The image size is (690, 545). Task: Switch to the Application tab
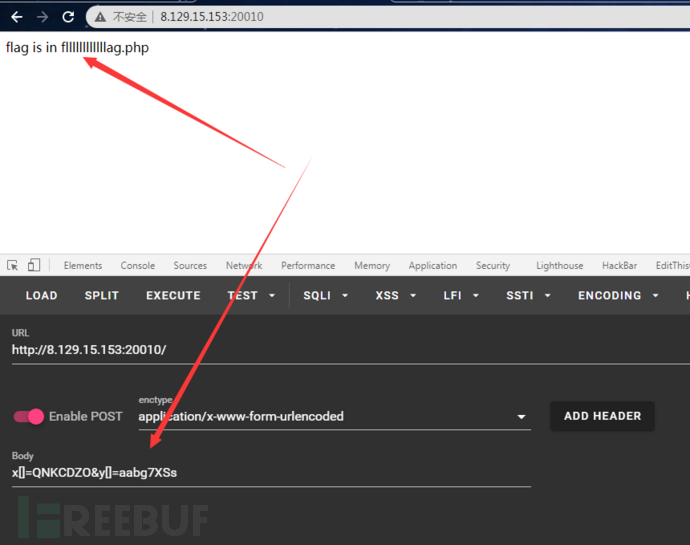coord(433,265)
